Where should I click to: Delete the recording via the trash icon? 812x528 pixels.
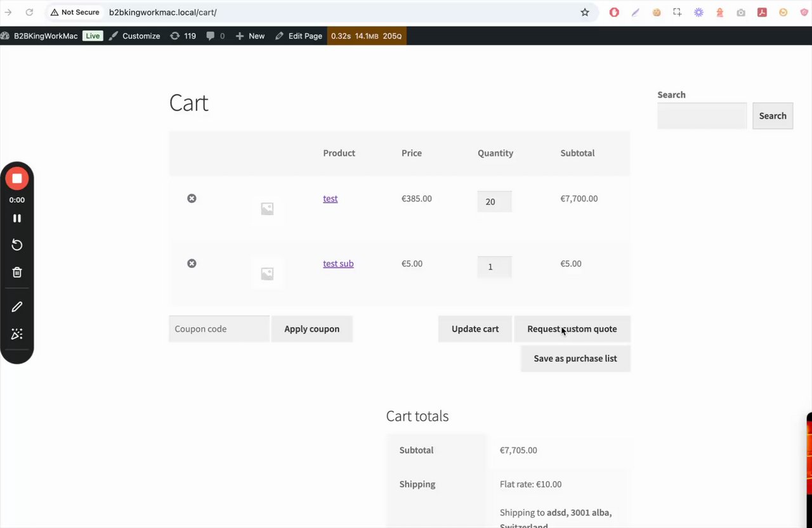tap(17, 273)
